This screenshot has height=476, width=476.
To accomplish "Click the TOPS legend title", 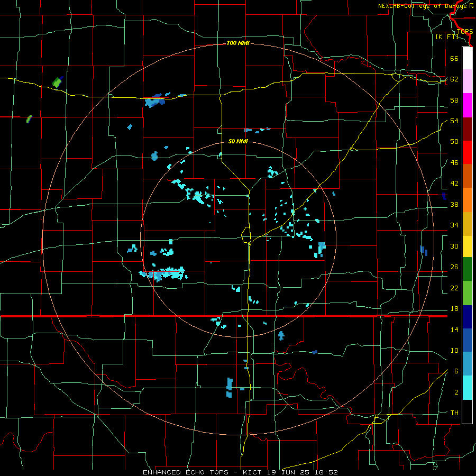I will [x=465, y=32].
